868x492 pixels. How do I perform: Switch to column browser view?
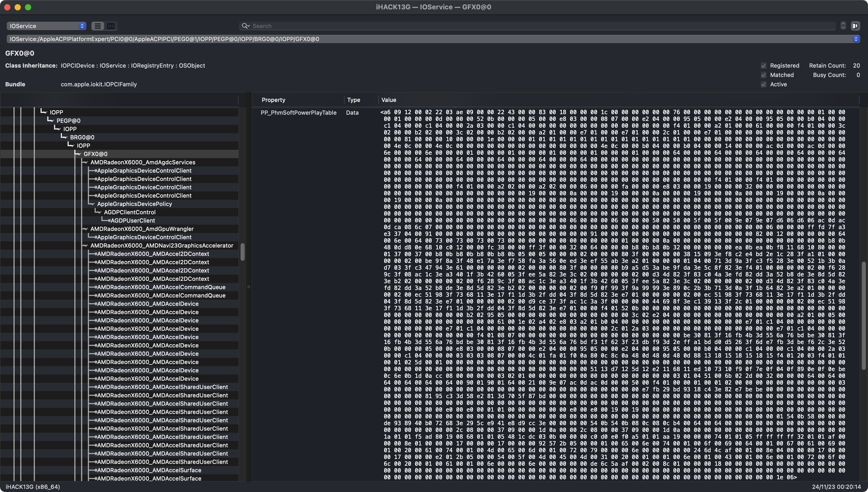pos(111,26)
